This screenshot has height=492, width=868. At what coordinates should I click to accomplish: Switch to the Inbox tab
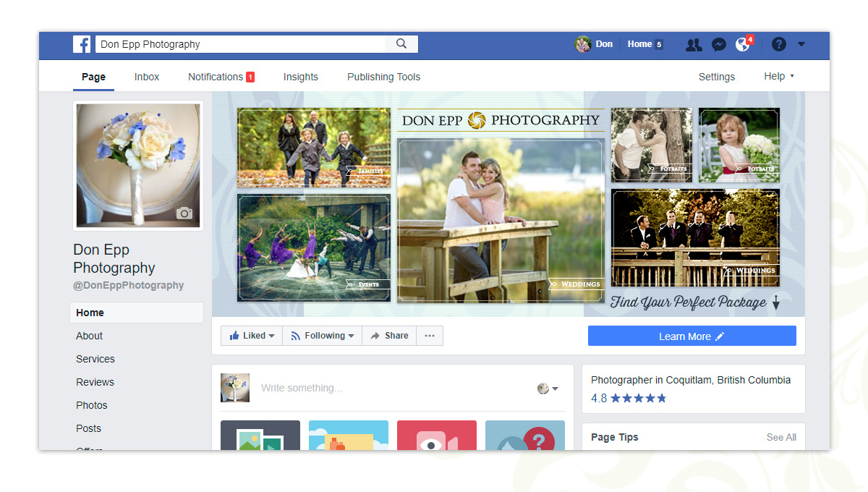(147, 77)
